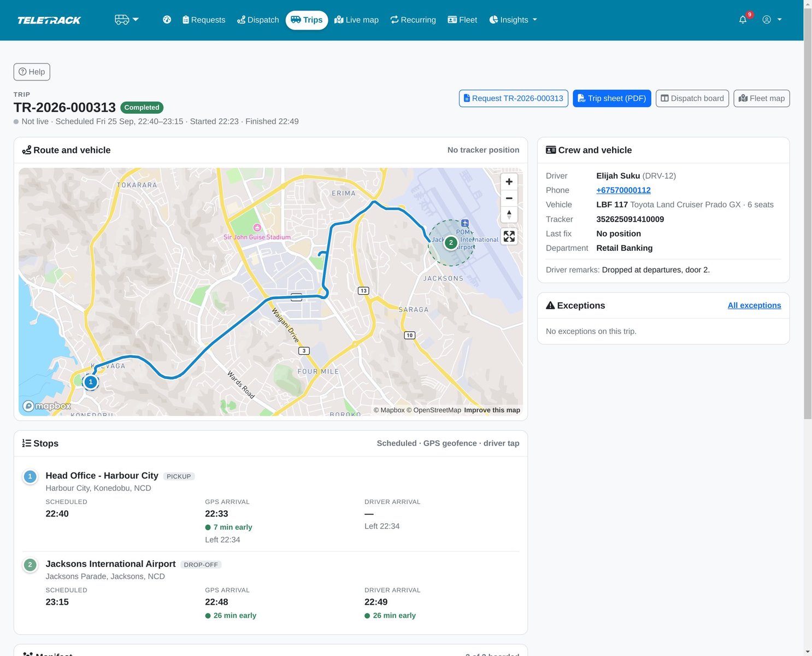Click the Mapbox logo
Image resolution: width=812 pixels, height=656 pixels.
coord(47,406)
